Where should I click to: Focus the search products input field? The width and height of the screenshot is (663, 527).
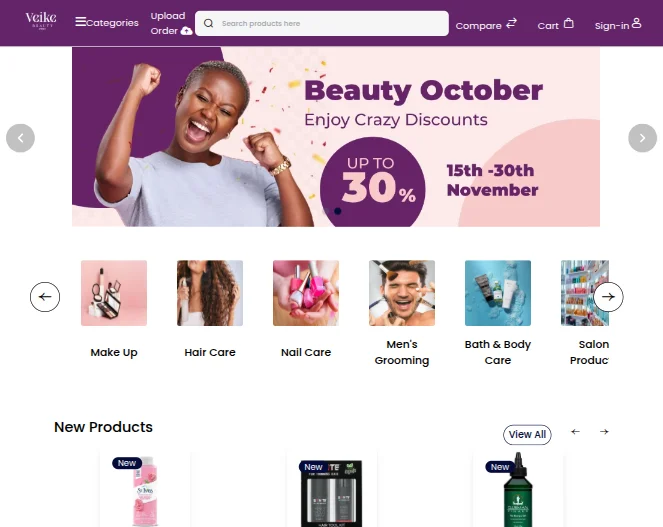[x=322, y=24]
